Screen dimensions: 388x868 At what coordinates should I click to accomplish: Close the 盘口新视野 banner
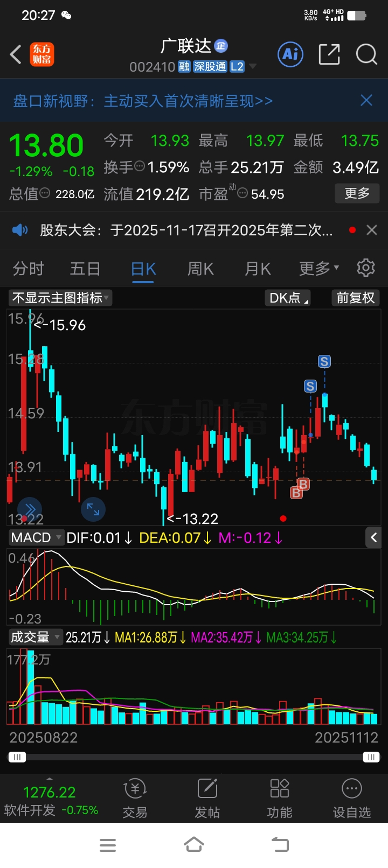click(366, 100)
